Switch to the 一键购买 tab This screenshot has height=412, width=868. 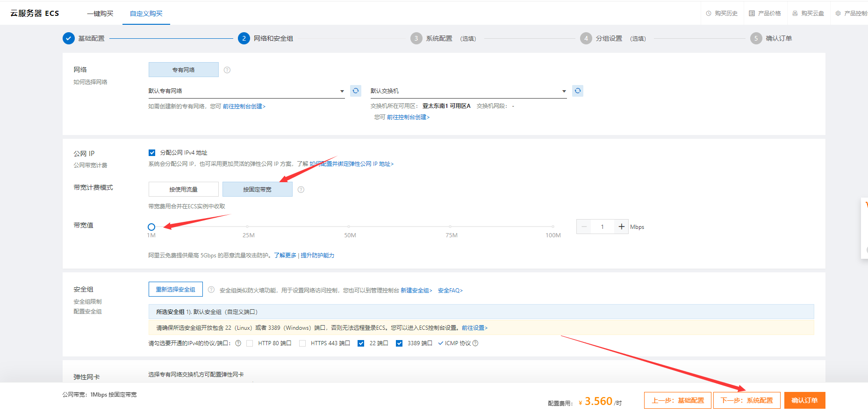(x=100, y=14)
